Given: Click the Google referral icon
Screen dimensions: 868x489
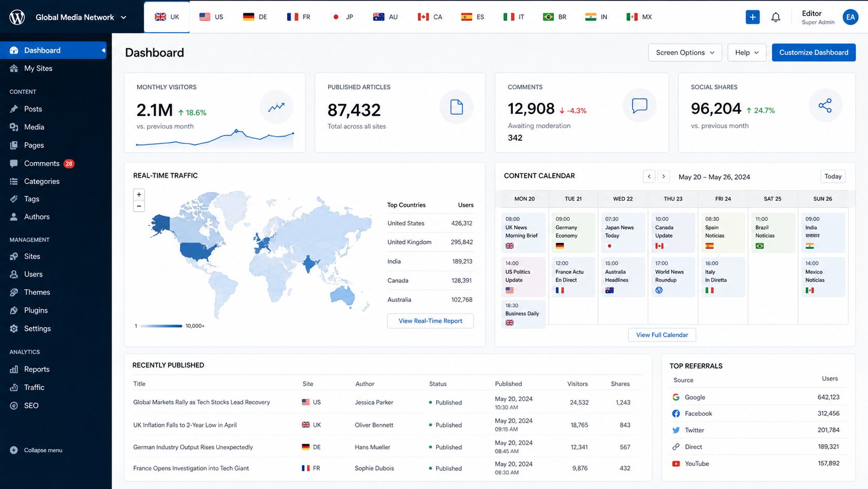Looking at the screenshot, I should tap(676, 397).
